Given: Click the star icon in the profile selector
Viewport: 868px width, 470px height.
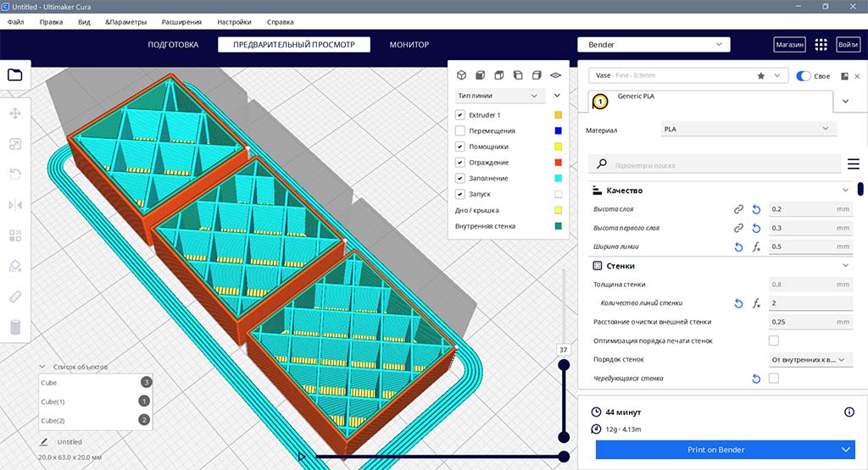Looking at the screenshot, I should click(x=761, y=75).
